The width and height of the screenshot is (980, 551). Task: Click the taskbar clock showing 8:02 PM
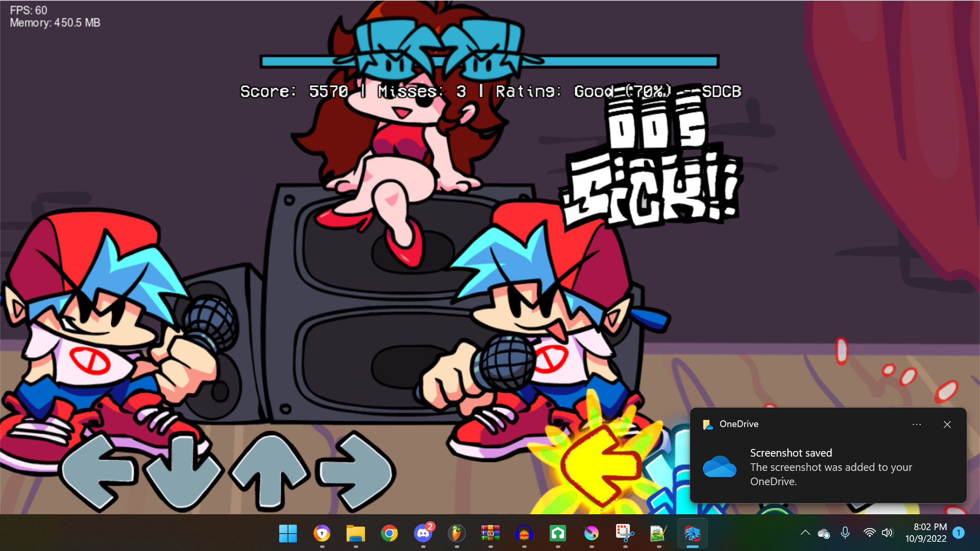[926, 533]
